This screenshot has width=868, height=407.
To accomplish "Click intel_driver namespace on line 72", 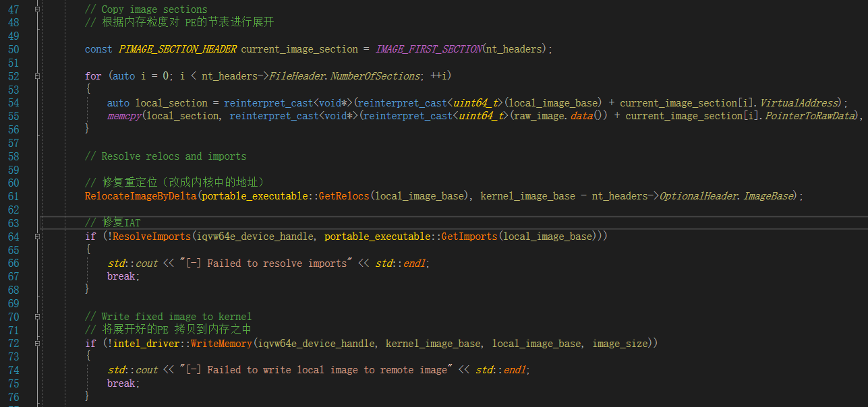I will [x=146, y=344].
